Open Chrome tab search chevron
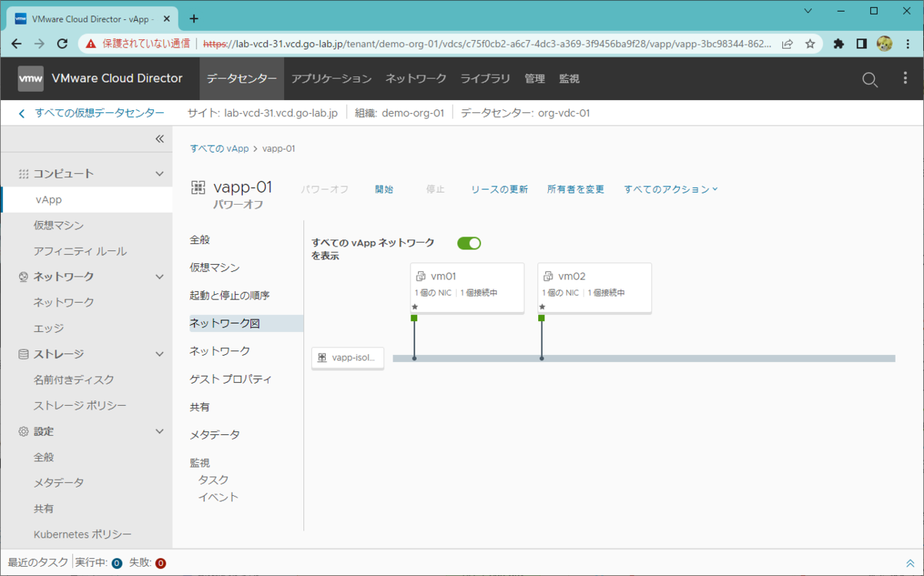Viewport: 924px width, 576px height. pos(807,11)
